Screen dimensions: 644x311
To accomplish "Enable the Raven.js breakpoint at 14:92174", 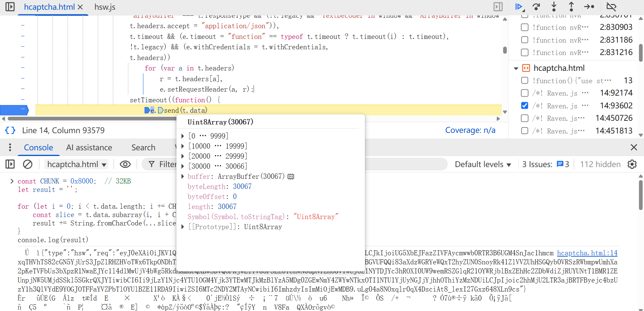I will tap(525, 93).
